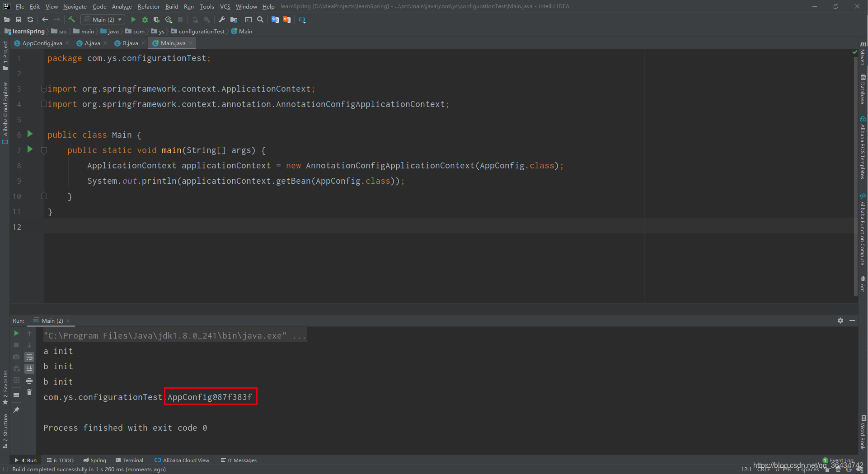Rerun Main (2) in Run panel
Image resolution: width=868 pixels, height=474 pixels.
16,333
